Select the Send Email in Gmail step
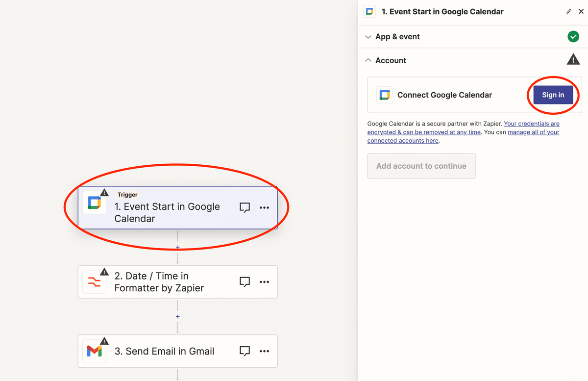 pos(178,351)
